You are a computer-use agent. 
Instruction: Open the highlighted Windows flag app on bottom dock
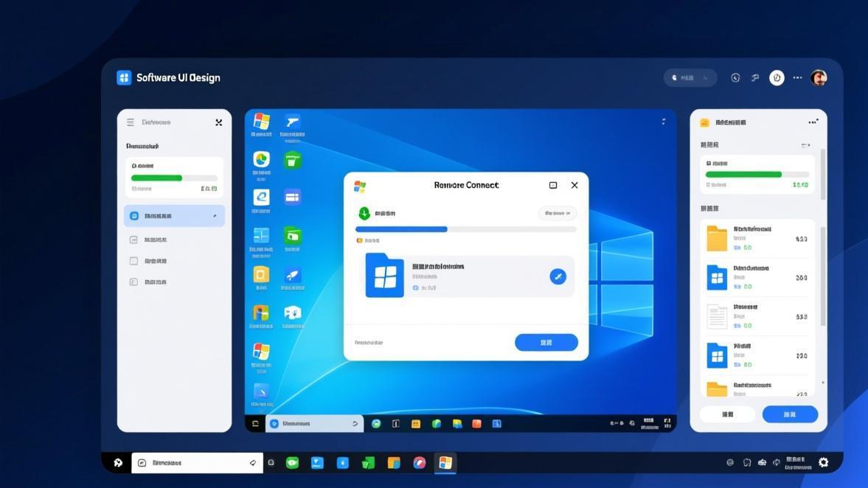pyautogui.click(x=445, y=463)
